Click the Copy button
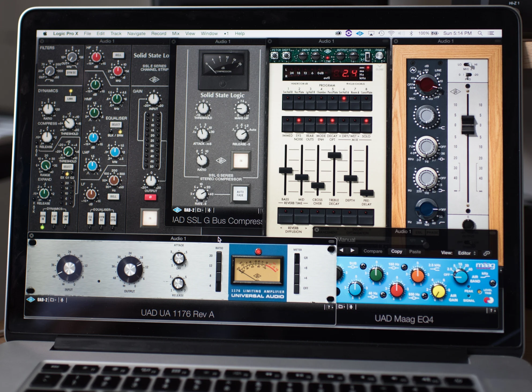Screen dimensions: 532x392 tap(396, 252)
